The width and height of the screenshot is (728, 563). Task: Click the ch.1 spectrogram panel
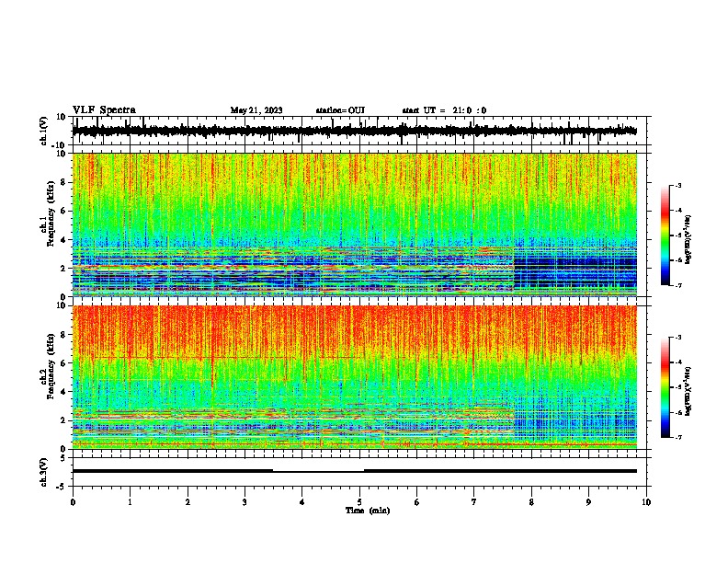355,224
